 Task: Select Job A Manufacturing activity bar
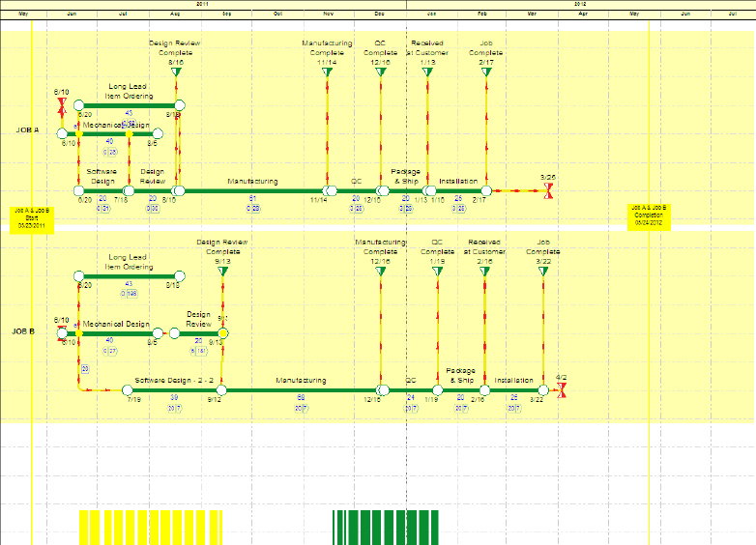253,190
